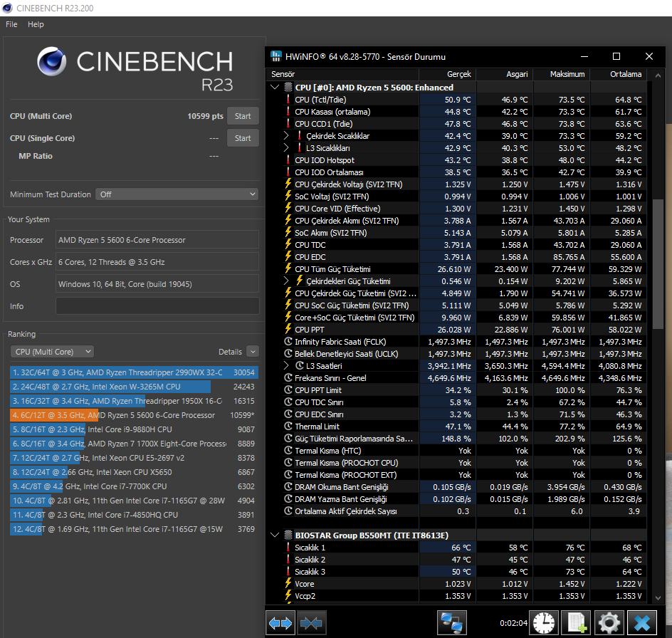Image resolution: width=672 pixels, height=638 pixels.
Task: Select Intel Xeon W-3265M ranking entry
Action: [x=134, y=387]
